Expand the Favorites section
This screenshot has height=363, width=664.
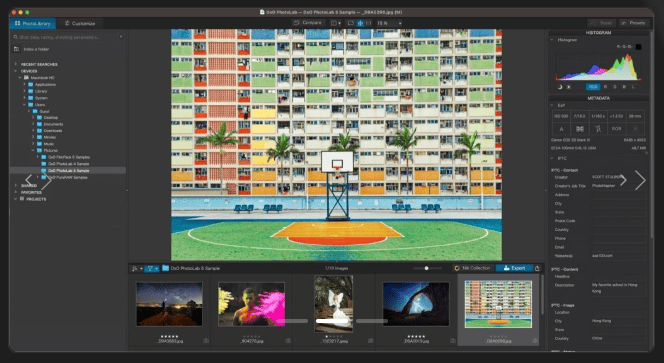[16, 192]
